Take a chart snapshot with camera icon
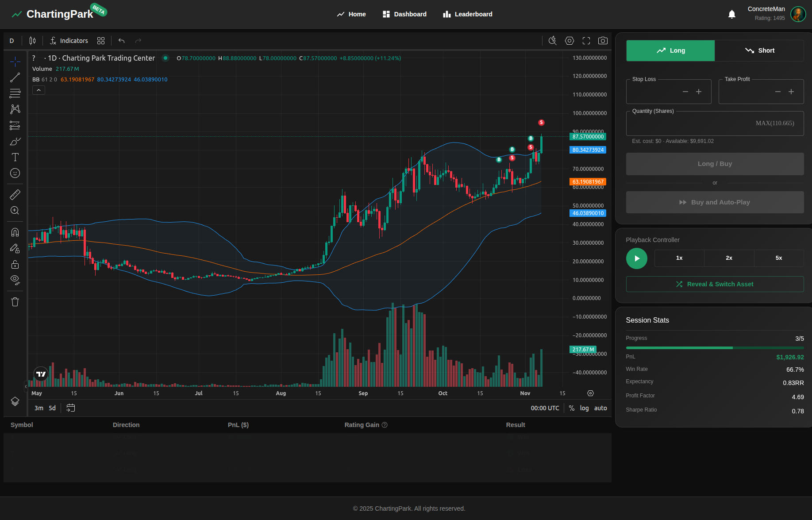This screenshot has height=520, width=812. pos(603,41)
